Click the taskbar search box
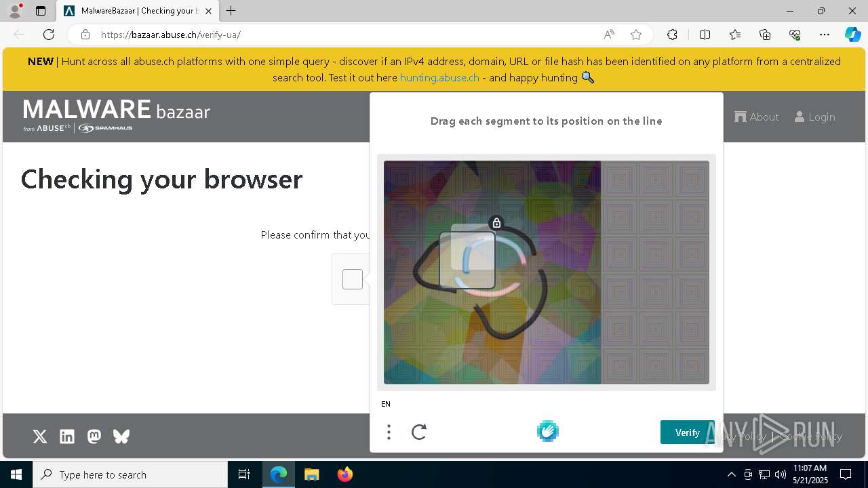The image size is (868, 488). coord(130,474)
